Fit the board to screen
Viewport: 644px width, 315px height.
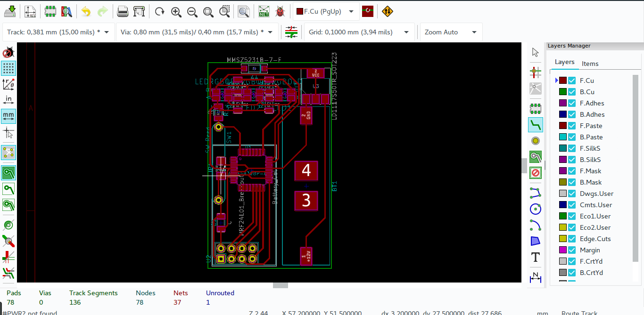[x=208, y=11]
